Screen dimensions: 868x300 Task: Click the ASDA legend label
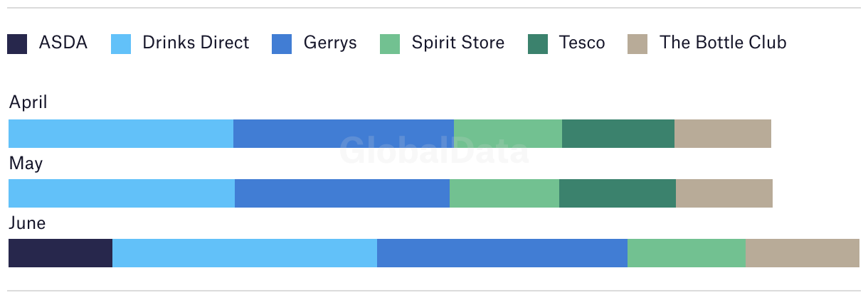63,43
